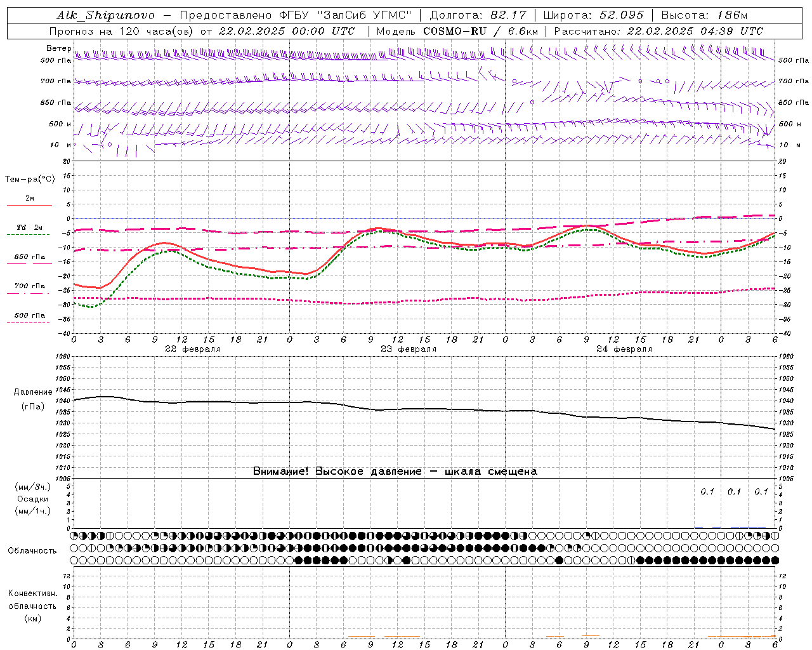The height and width of the screenshot is (650, 812).
Task: Click the longitude value Долгота: 82.17
Action: click(x=478, y=15)
